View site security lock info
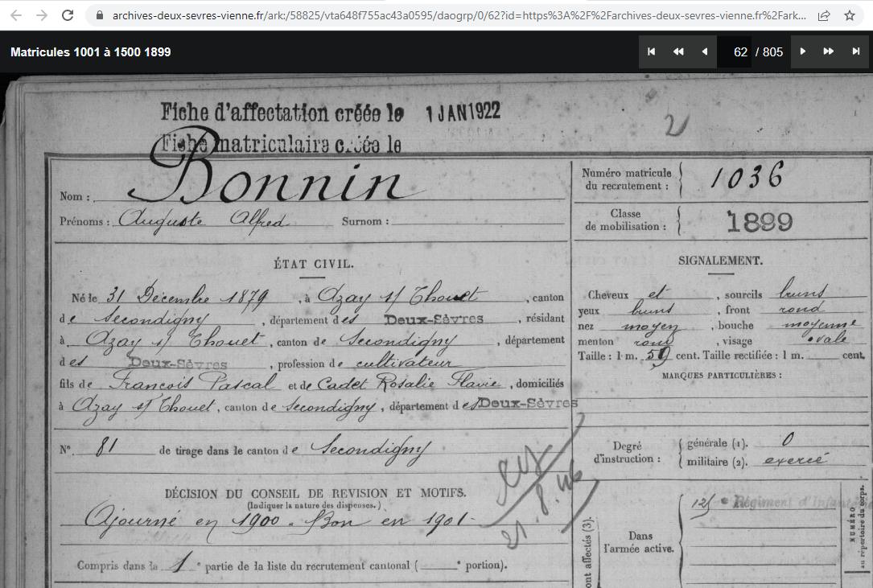 (100, 15)
